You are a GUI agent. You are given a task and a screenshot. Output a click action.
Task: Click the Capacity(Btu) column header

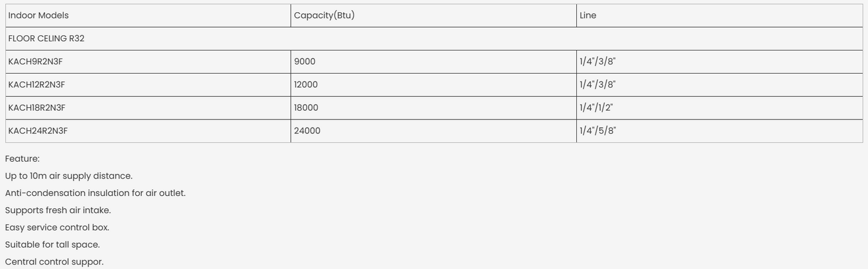[324, 16]
